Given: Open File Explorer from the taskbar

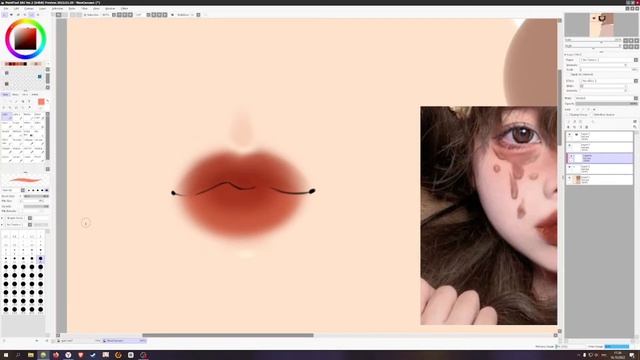Looking at the screenshot, I should (31, 355).
